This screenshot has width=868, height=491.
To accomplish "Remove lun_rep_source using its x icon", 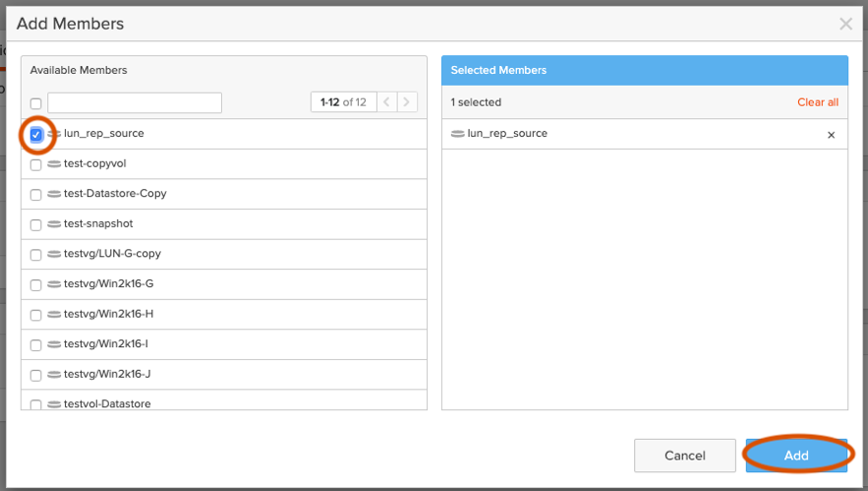I will 831,135.
